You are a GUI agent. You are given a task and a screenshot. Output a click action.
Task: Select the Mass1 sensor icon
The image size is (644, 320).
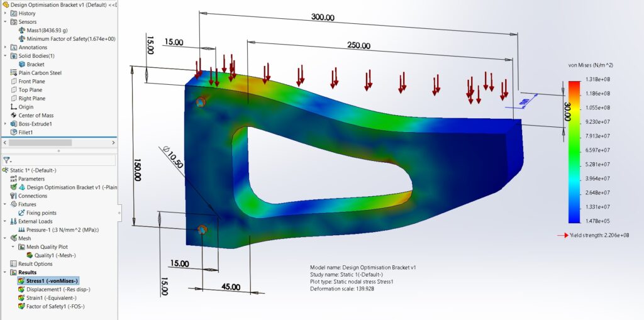[x=22, y=30]
